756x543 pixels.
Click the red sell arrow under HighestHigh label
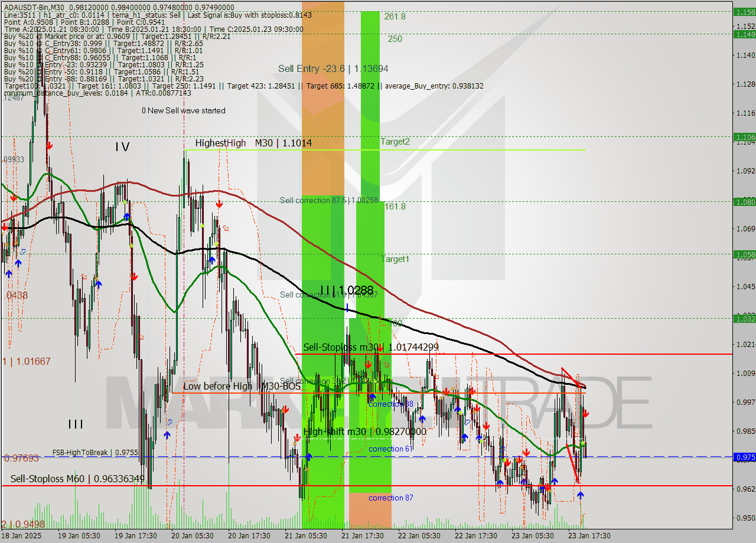point(219,204)
